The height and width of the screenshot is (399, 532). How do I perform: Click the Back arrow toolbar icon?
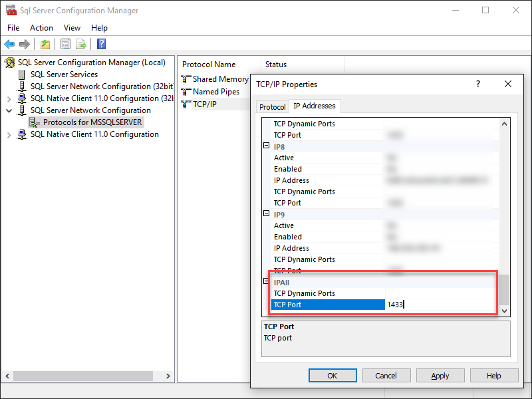point(9,44)
